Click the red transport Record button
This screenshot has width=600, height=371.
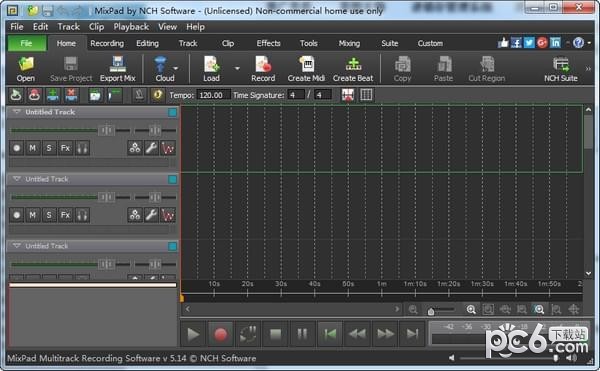tap(220, 334)
